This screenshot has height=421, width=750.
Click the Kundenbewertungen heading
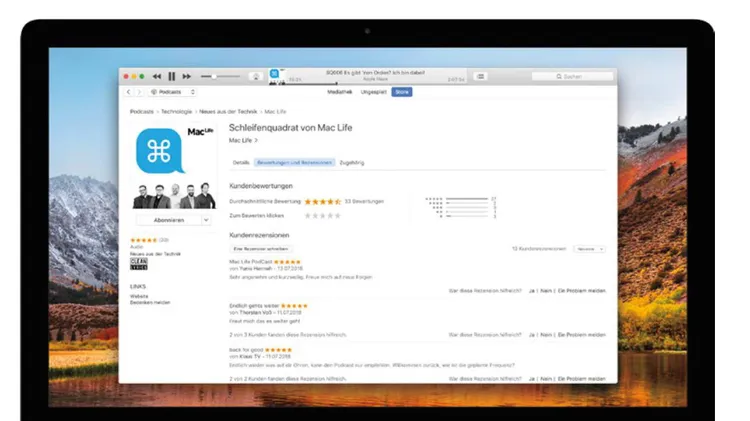point(261,186)
